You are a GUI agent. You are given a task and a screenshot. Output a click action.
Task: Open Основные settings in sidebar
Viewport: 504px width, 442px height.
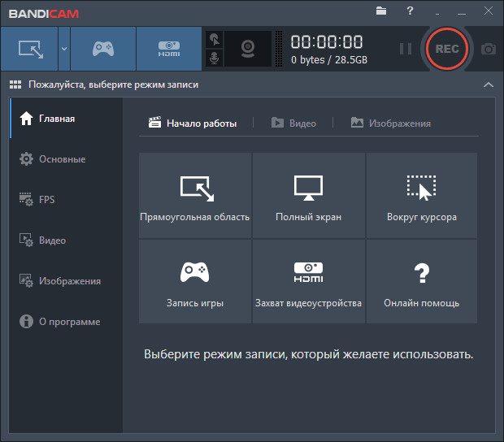coord(62,159)
